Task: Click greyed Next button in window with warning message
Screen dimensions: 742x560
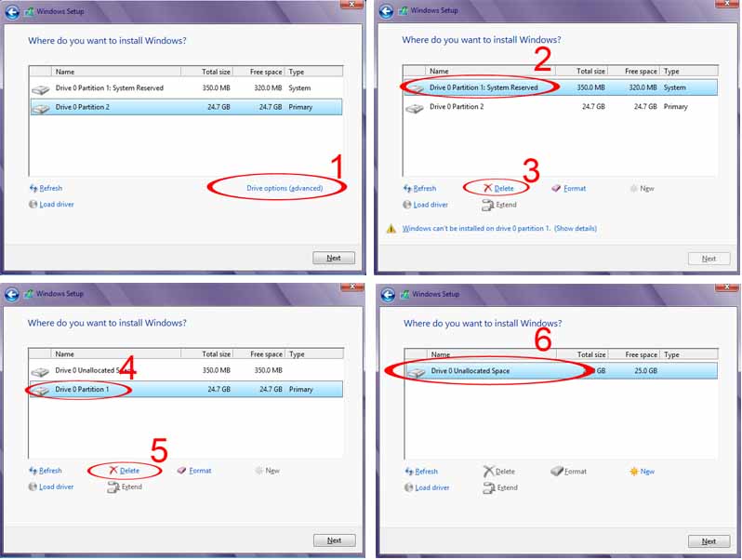Action: tap(709, 259)
